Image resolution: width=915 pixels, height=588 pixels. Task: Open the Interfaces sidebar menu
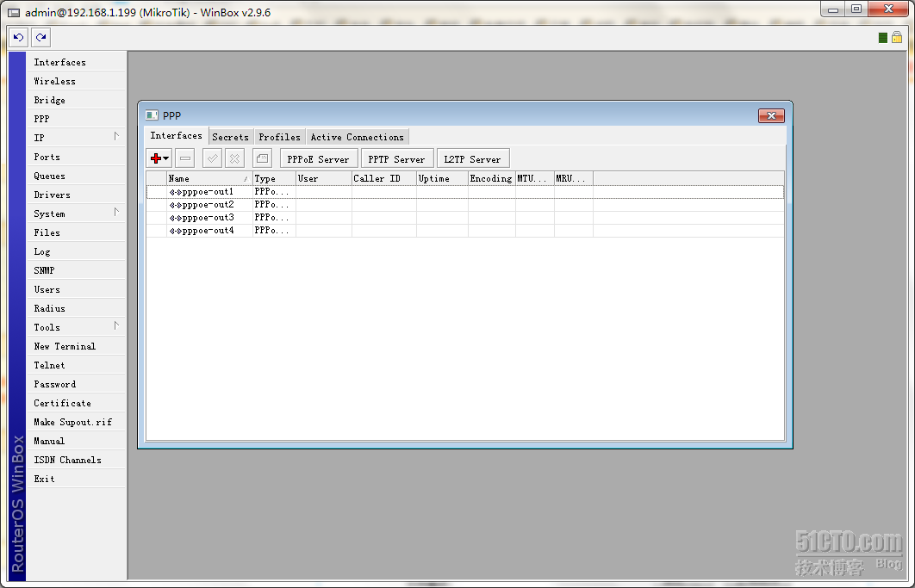[76, 62]
